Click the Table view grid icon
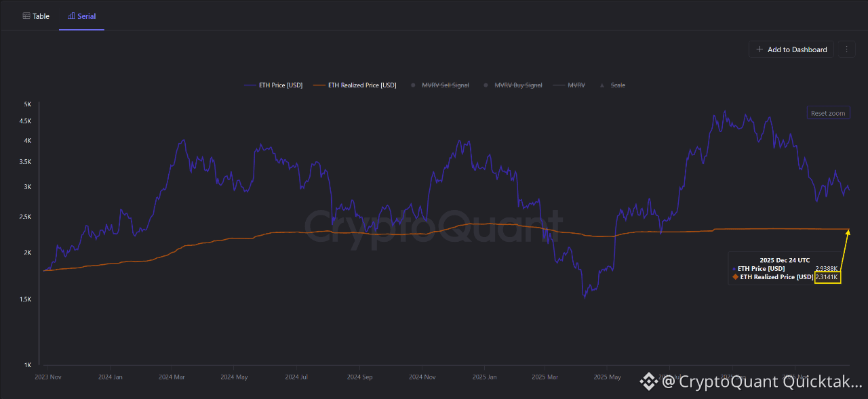 pos(26,16)
